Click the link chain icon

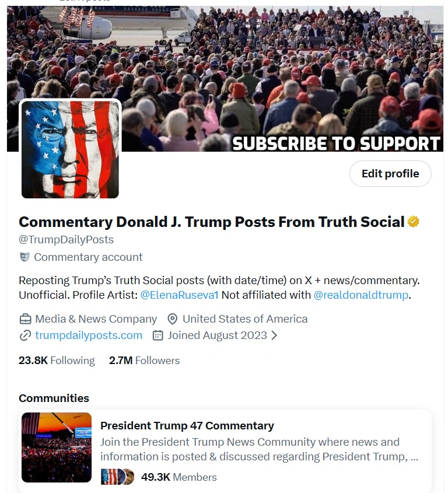click(x=25, y=335)
